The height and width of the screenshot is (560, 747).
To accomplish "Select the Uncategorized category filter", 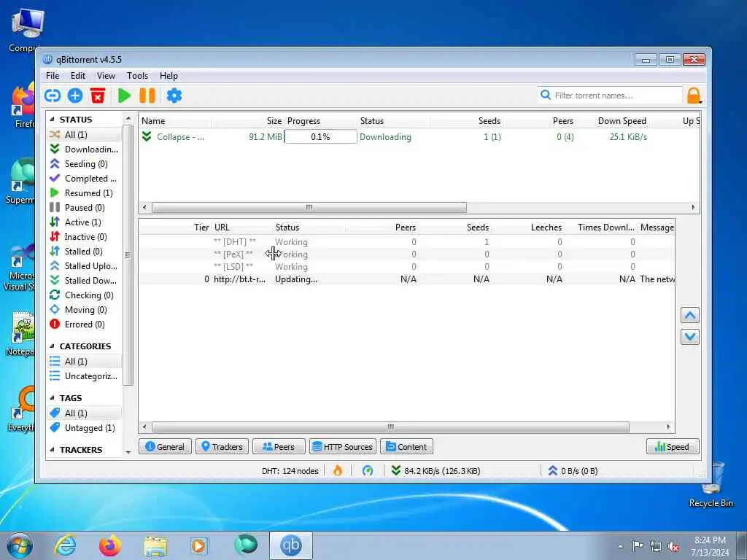I will coord(84,376).
